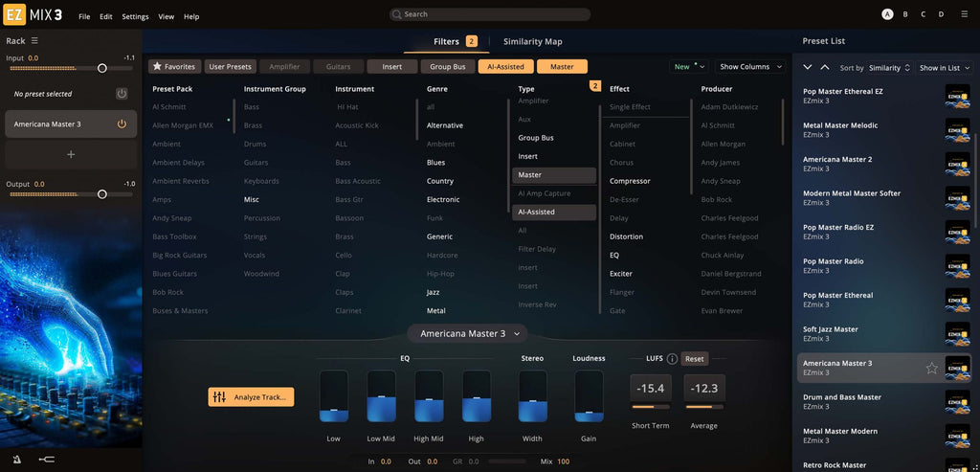Viewport: 980px width, 472px height.
Task: Toggle power for empty preset slot
Action: [122, 94]
